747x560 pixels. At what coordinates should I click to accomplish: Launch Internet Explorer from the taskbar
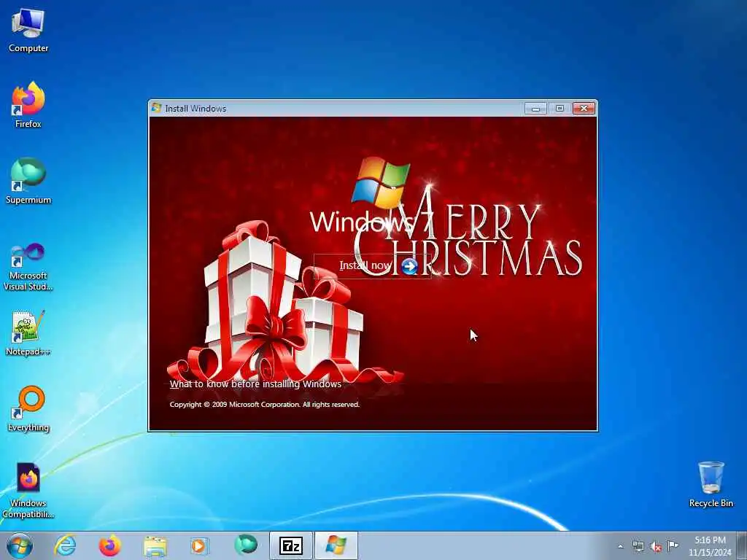pos(65,545)
